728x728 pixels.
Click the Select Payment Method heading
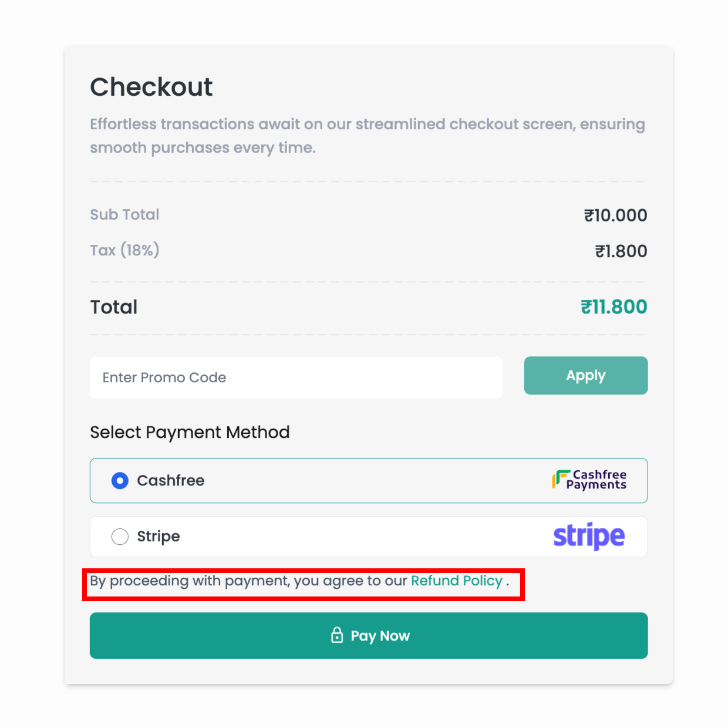click(x=189, y=432)
